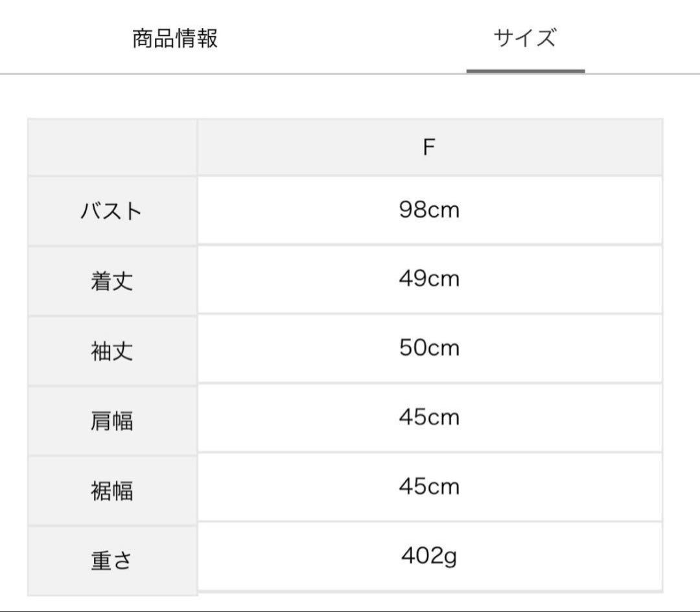Select the 98cm bust value
The image size is (700, 612).
coord(430,210)
